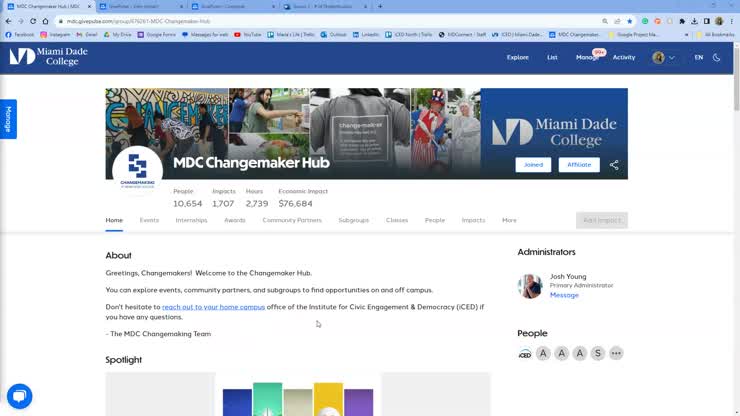Open the Community Partners tab
Viewport: 740px width, 416px height.
click(292, 220)
